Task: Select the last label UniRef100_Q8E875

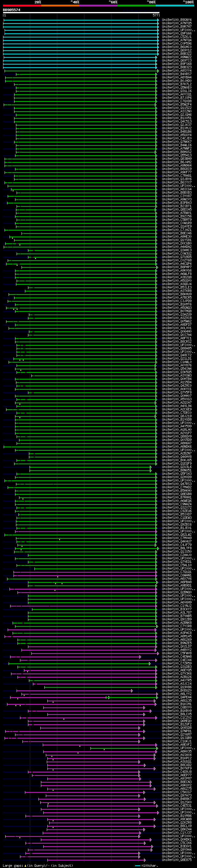Action: click(x=176, y=860)
